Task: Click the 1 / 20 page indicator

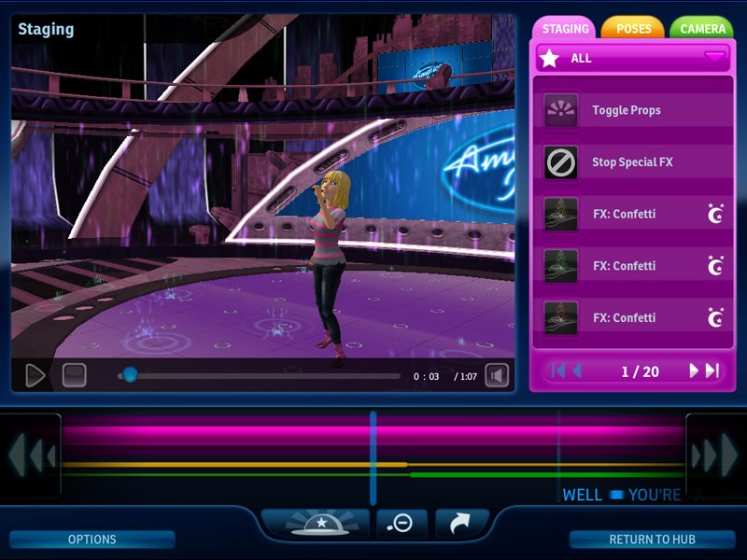Action: pyautogui.click(x=640, y=371)
